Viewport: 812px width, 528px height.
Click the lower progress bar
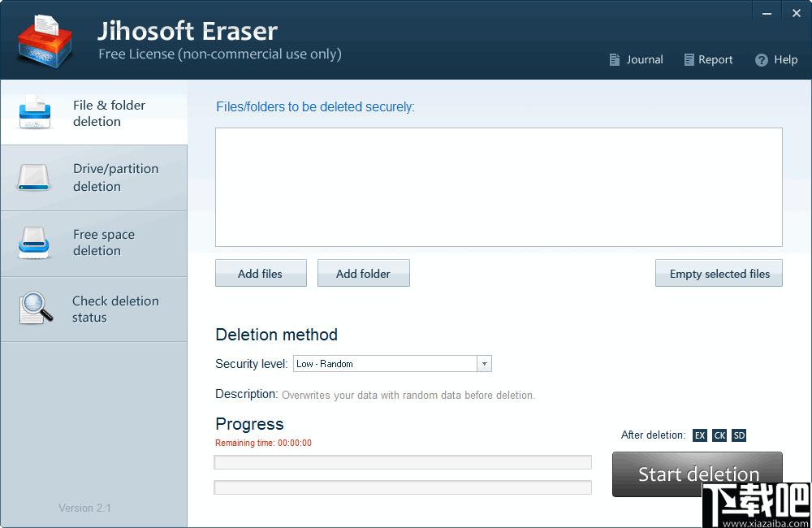point(403,487)
